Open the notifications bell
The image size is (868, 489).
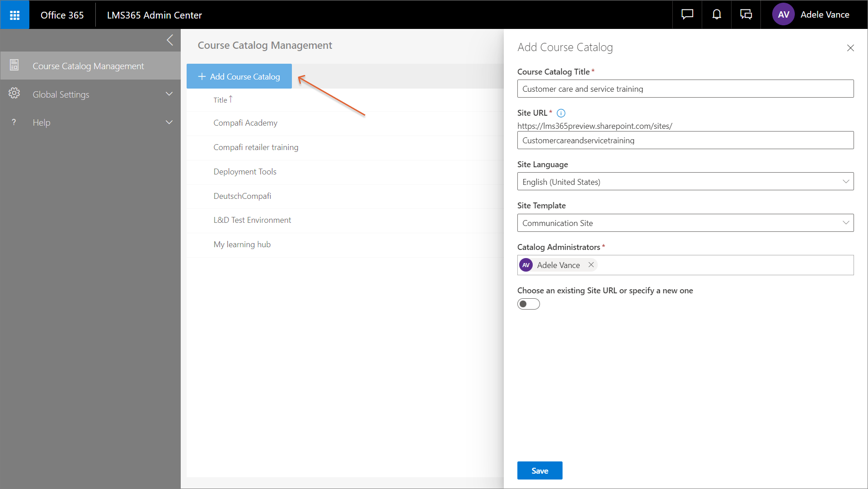coord(716,14)
